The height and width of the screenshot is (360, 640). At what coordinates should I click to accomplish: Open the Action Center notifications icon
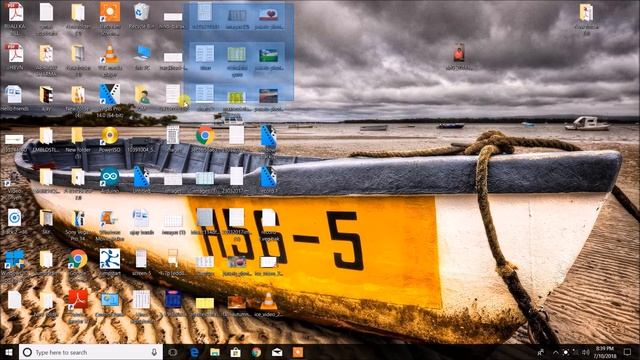click(628, 352)
